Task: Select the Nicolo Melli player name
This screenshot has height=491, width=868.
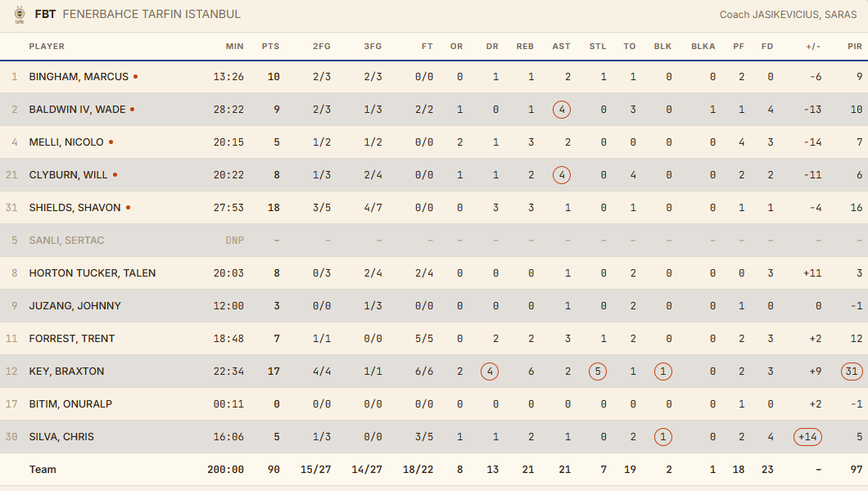Action: click(66, 142)
